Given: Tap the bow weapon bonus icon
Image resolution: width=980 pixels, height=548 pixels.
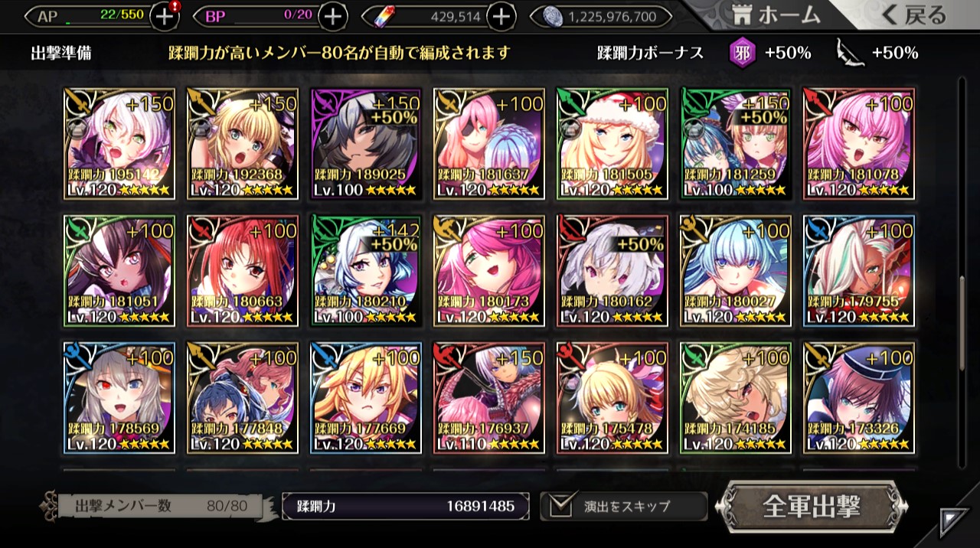Looking at the screenshot, I should (x=849, y=52).
